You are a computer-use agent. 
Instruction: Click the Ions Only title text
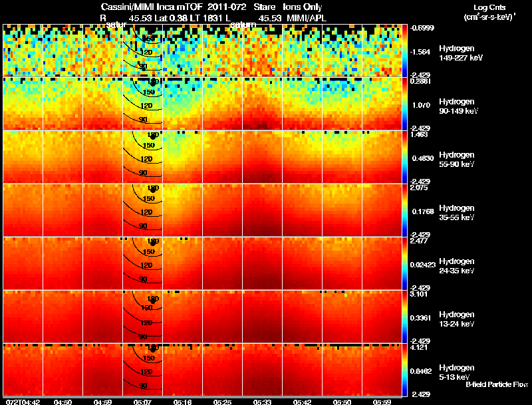point(303,7)
